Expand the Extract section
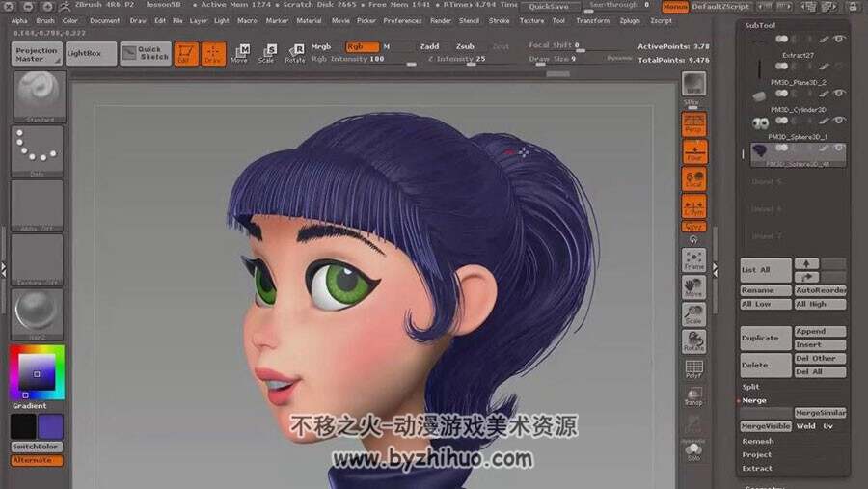Image resolution: width=868 pixels, height=489 pixels. pos(757,469)
